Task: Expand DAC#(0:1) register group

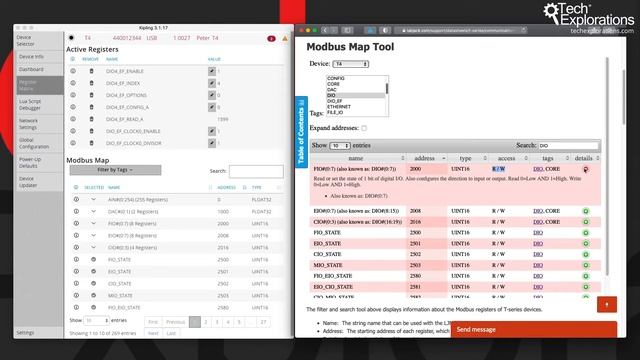Action: coord(93,211)
